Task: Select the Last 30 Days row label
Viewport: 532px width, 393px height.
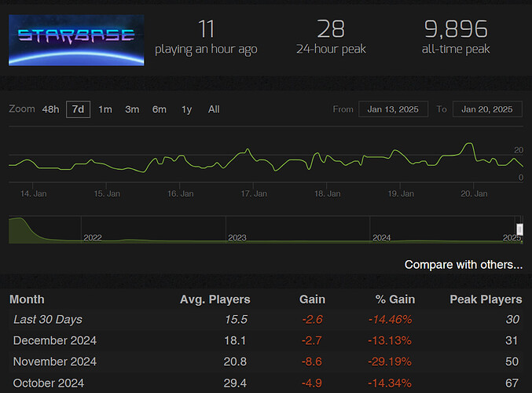Action: (x=47, y=319)
